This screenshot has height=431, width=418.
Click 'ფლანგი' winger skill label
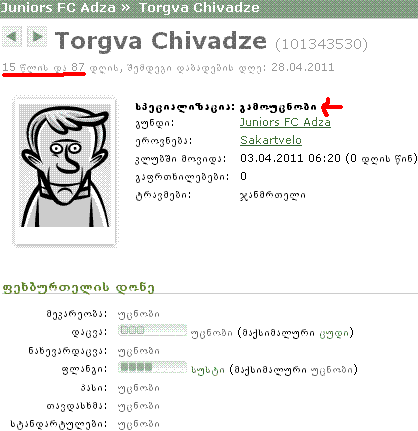[84, 369]
